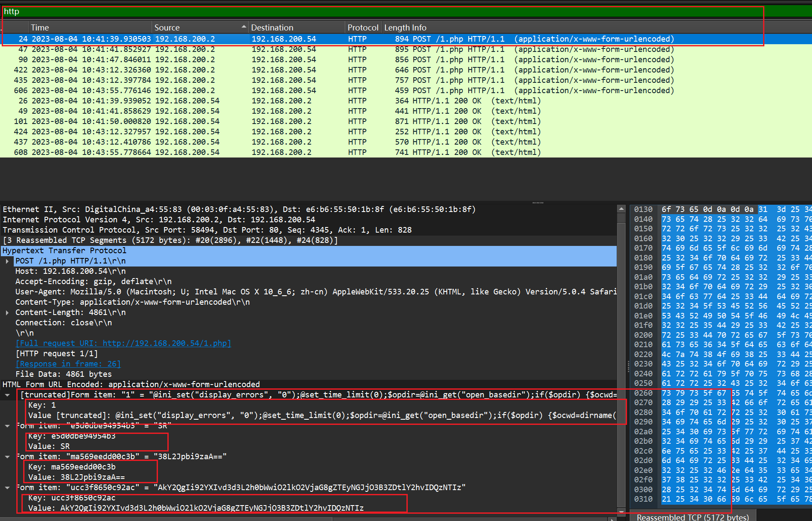The image size is (812, 521).
Task: Click the Length column header
Action: click(x=397, y=27)
